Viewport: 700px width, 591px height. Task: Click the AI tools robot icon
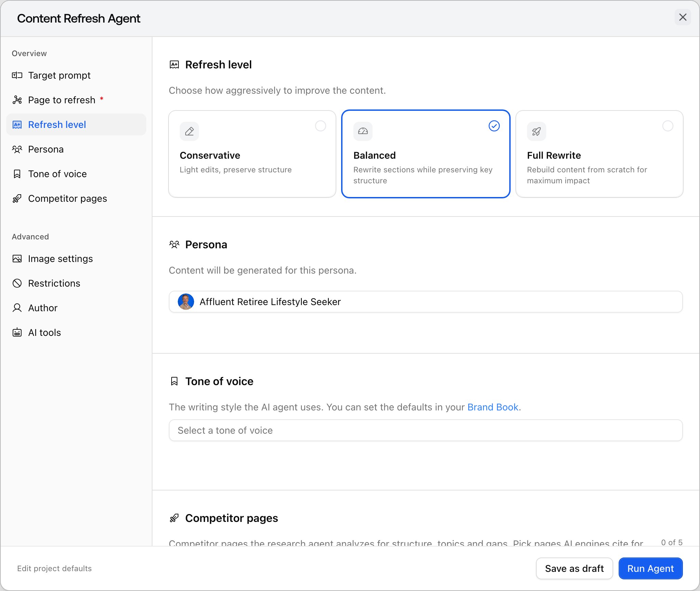(x=17, y=332)
